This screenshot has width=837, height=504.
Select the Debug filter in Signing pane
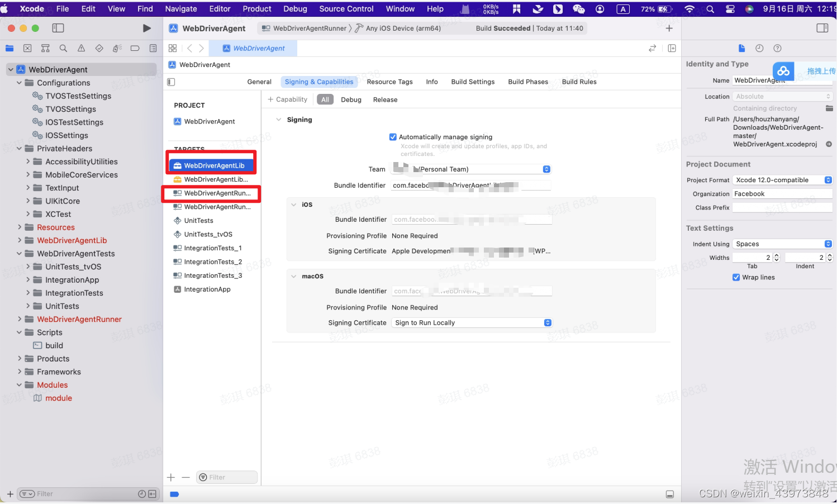pyautogui.click(x=351, y=99)
